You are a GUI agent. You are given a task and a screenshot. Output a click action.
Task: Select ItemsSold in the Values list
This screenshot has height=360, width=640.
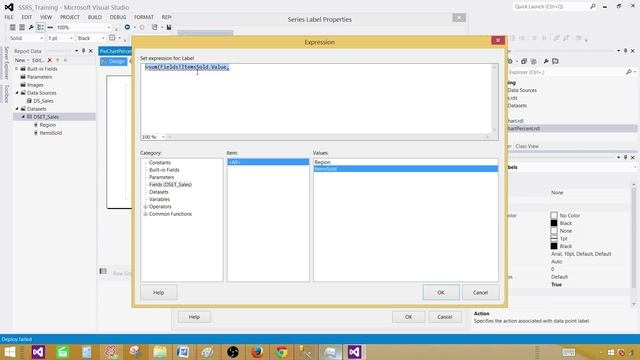click(406, 169)
